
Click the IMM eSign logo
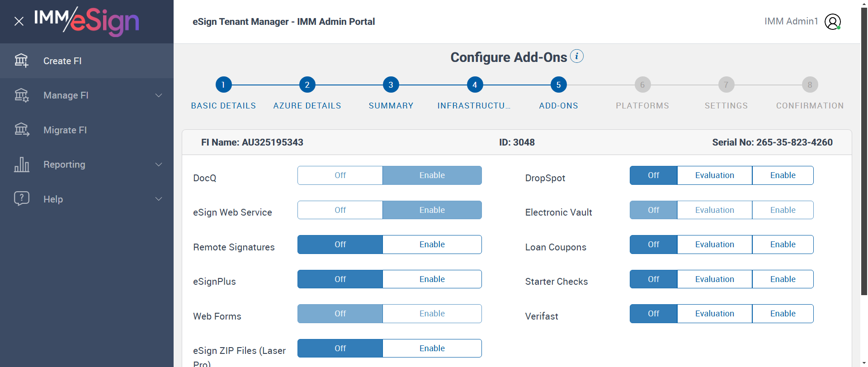[87, 21]
